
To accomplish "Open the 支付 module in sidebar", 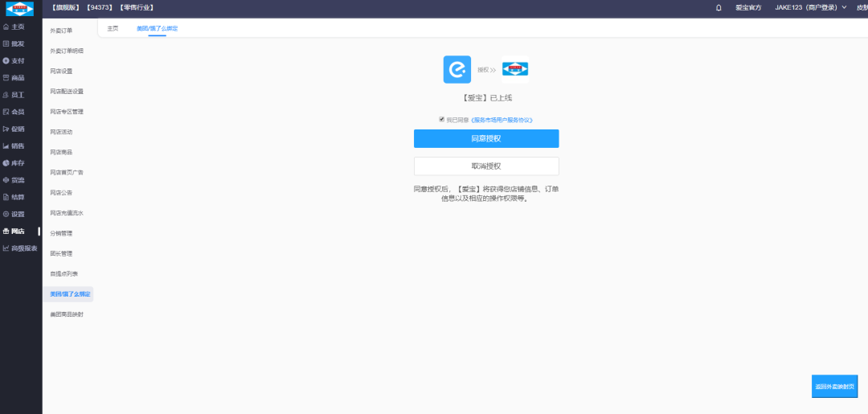I will click(x=14, y=61).
